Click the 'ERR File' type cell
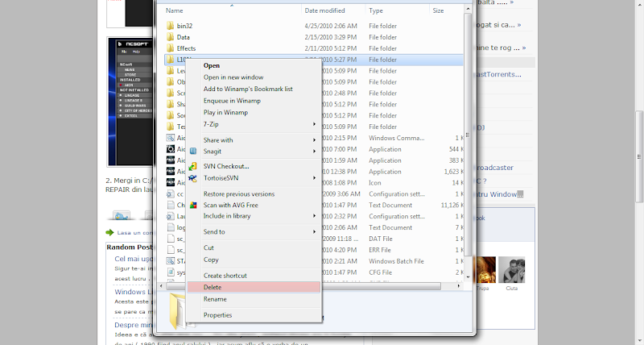 (x=380, y=250)
